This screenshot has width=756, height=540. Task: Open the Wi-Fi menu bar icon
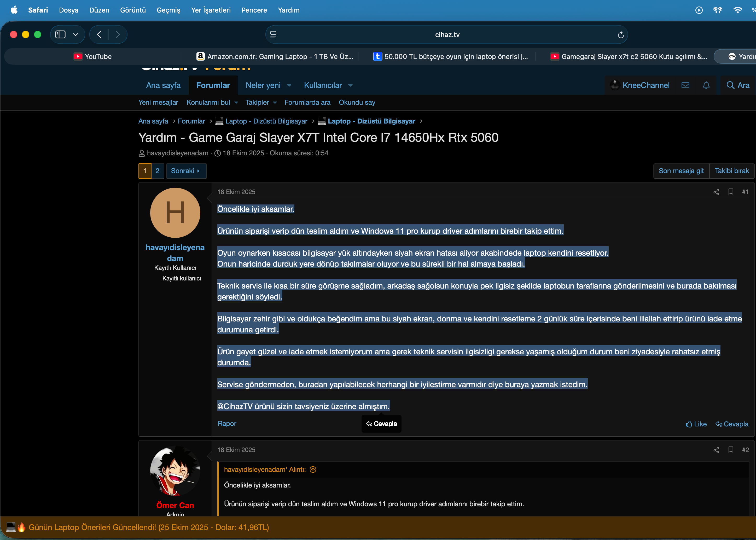point(737,10)
